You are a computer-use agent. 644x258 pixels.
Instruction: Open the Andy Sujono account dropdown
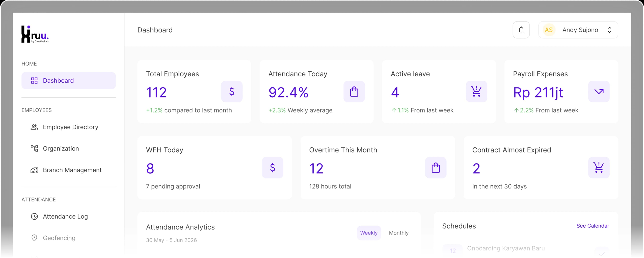pyautogui.click(x=578, y=30)
